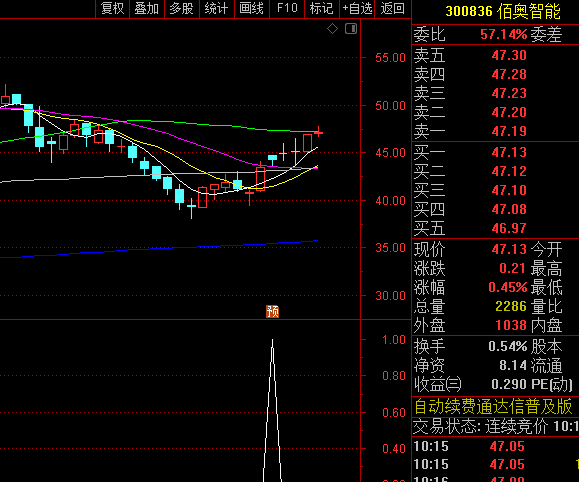
Task: Select the 多股 multi-stock view
Action: coord(181,8)
